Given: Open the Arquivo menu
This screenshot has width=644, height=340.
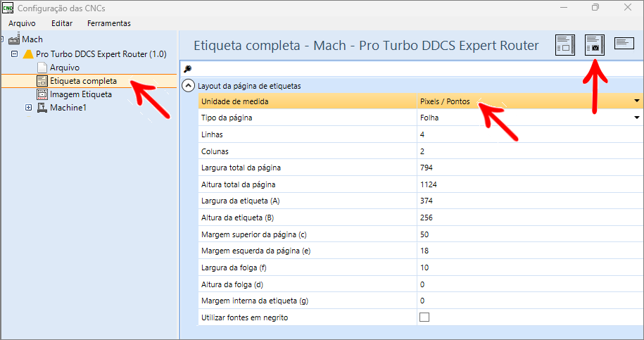Looking at the screenshot, I should [x=23, y=23].
